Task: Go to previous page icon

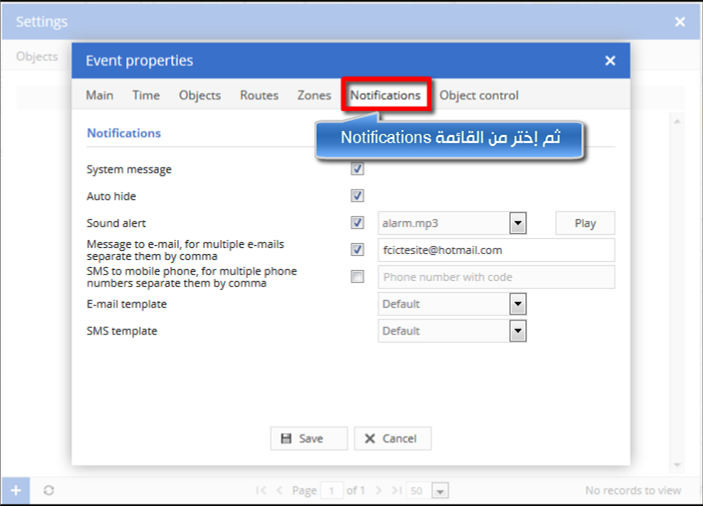Action: [x=279, y=490]
